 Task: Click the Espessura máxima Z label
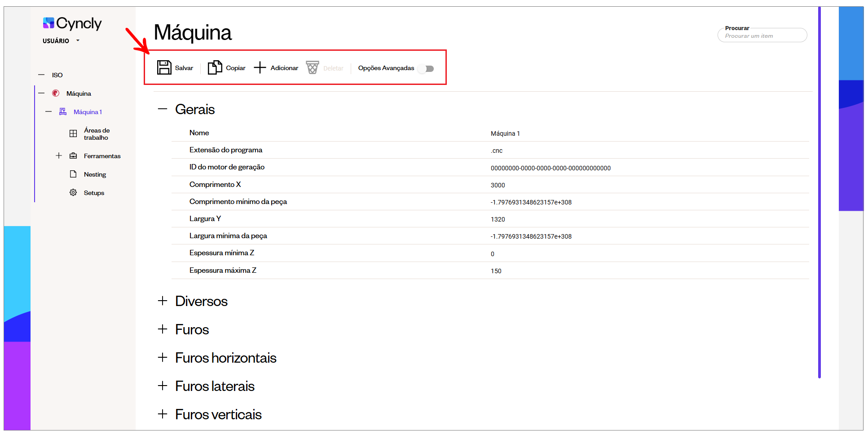point(223,270)
